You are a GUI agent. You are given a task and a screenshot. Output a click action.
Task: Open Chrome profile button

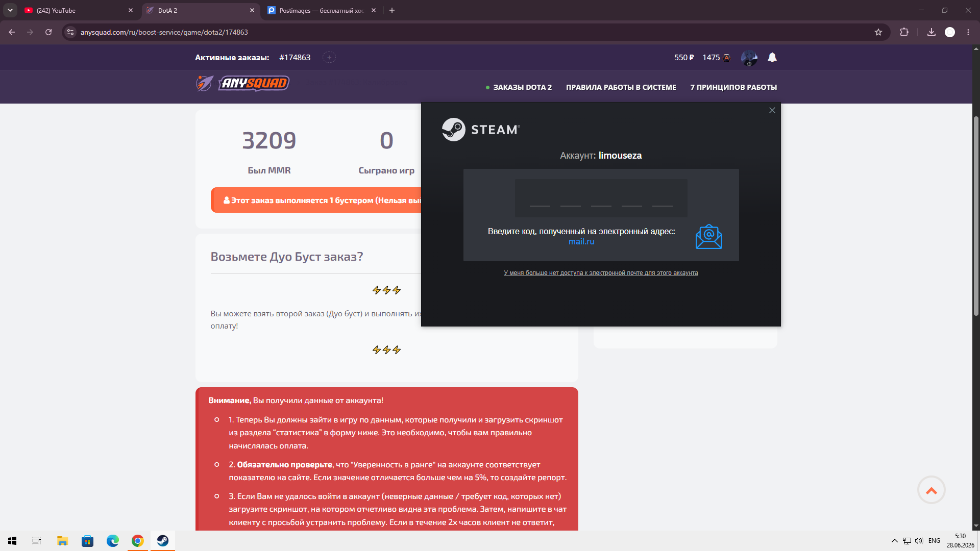pyautogui.click(x=950, y=32)
